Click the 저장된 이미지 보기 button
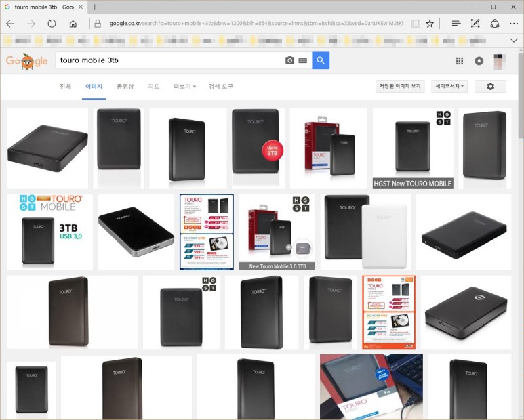The height and width of the screenshot is (420, 524). [x=400, y=86]
